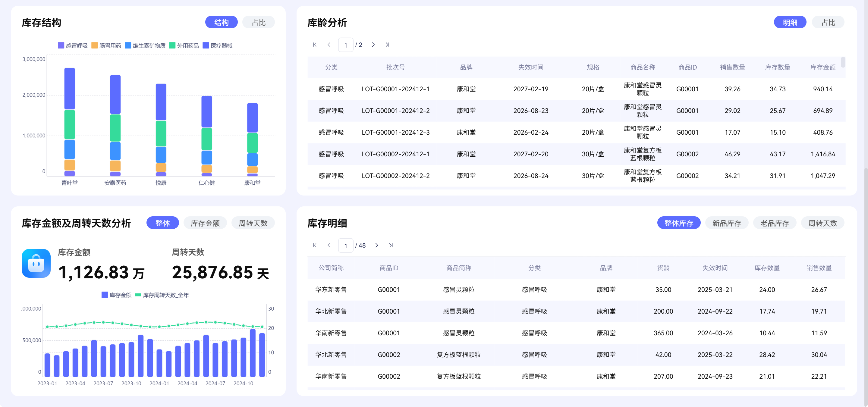Click 周转天数 total 25,876.85 天
Screen dimensions: 868x407
pyautogui.click(x=221, y=272)
